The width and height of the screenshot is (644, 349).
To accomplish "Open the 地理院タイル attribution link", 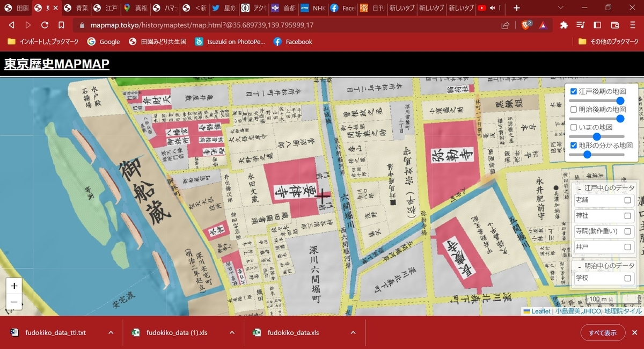I will click(x=625, y=310).
